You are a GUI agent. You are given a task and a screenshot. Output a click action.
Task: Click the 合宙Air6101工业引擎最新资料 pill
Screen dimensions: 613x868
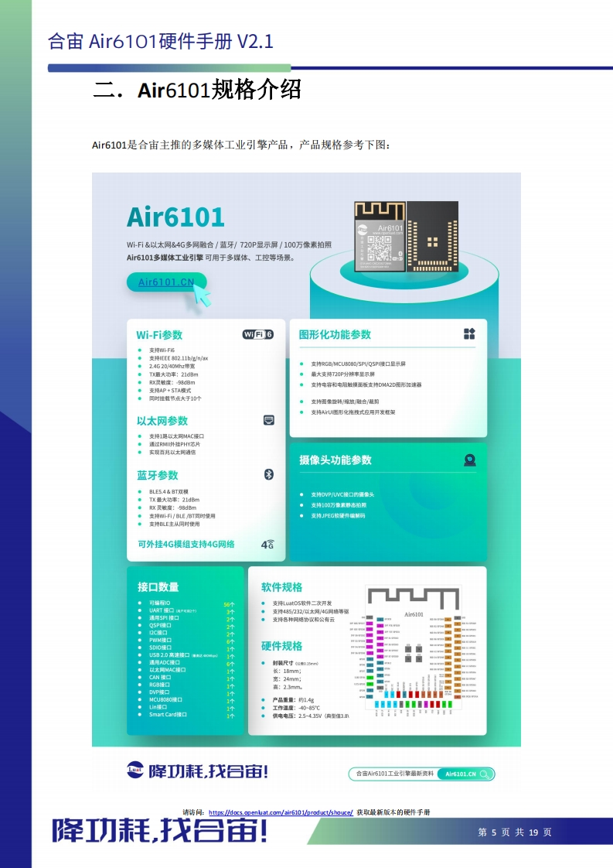tap(393, 774)
